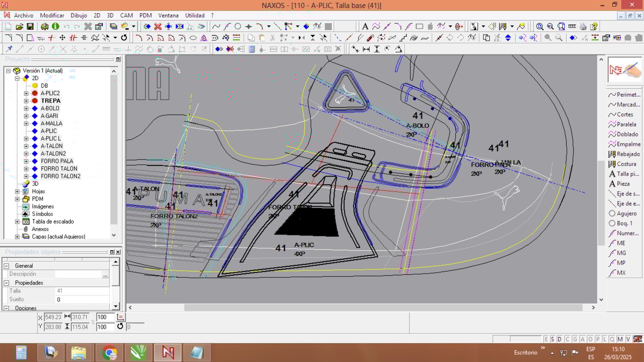Select the Perimetro tool button in right panel

coord(624,95)
